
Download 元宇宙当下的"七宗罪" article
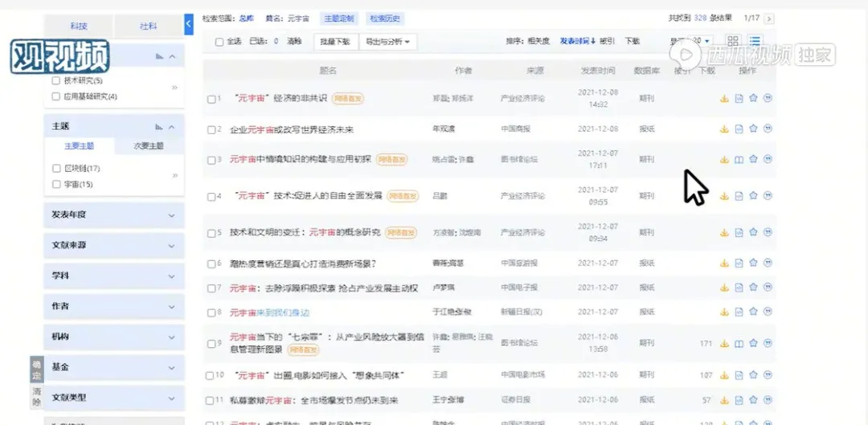tap(723, 344)
